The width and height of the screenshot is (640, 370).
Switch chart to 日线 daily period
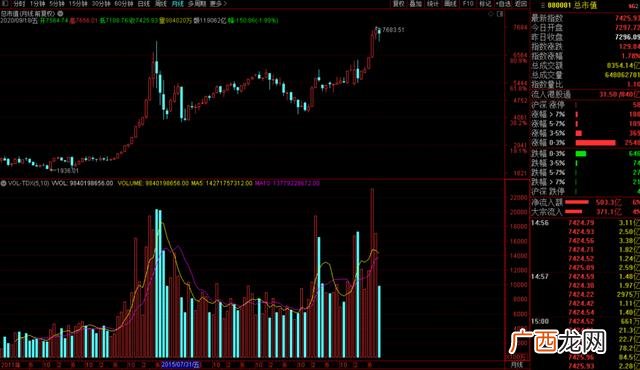coord(144,4)
